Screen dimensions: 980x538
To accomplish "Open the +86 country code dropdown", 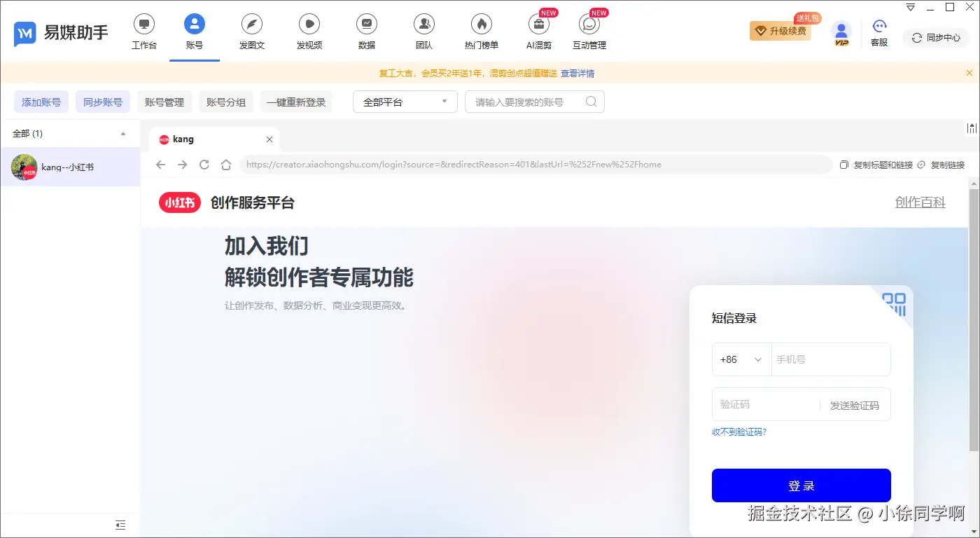I will click(741, 359).
